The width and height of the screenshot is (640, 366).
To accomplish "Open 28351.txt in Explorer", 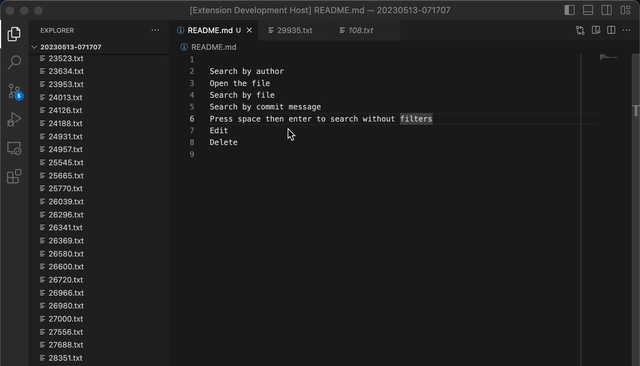I will [99, 358].
